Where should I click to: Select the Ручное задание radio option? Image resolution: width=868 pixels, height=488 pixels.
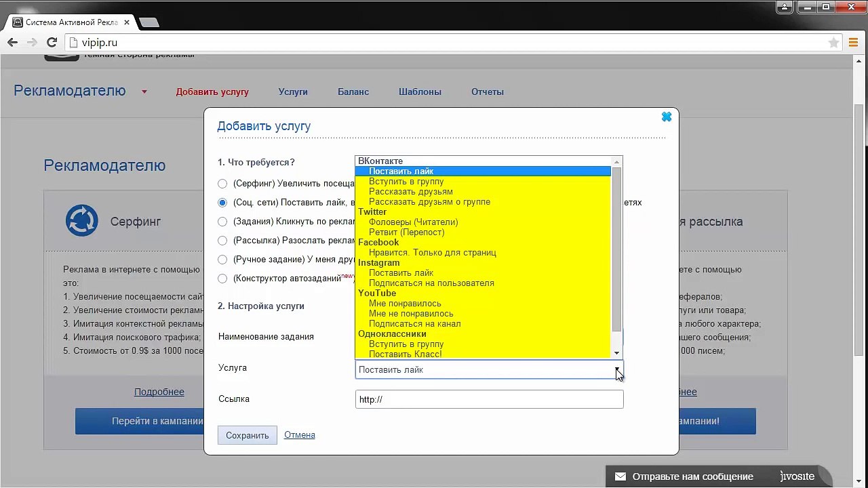[x=222, y=260]
